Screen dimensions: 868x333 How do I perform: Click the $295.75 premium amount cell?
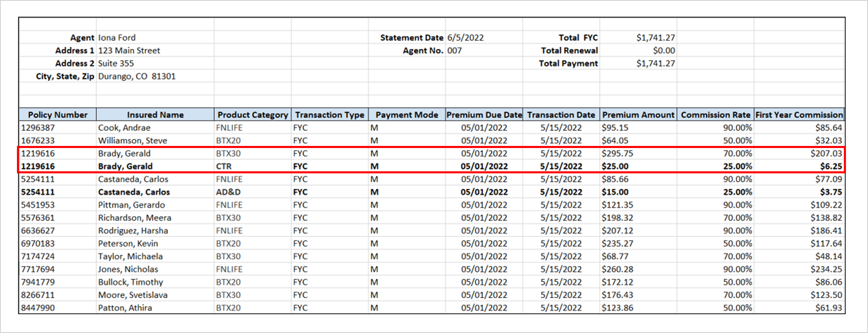617,154
